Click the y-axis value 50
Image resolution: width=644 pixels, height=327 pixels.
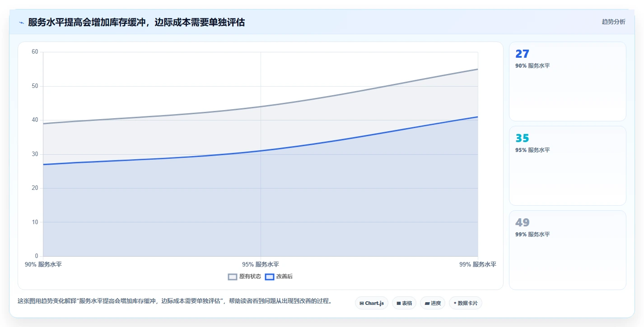click(35, 86)
